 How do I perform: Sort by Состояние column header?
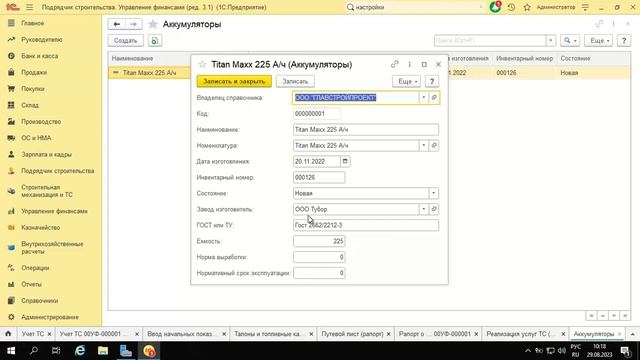pos(575,58)
